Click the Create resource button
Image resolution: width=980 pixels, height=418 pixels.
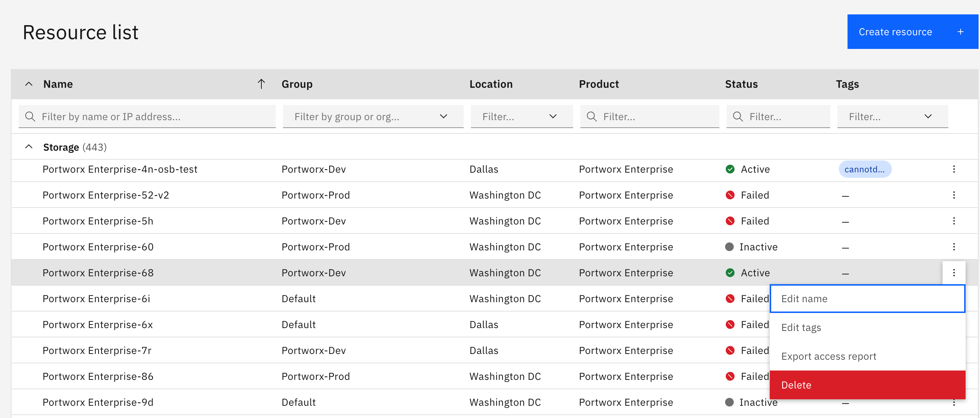point(895,32)
